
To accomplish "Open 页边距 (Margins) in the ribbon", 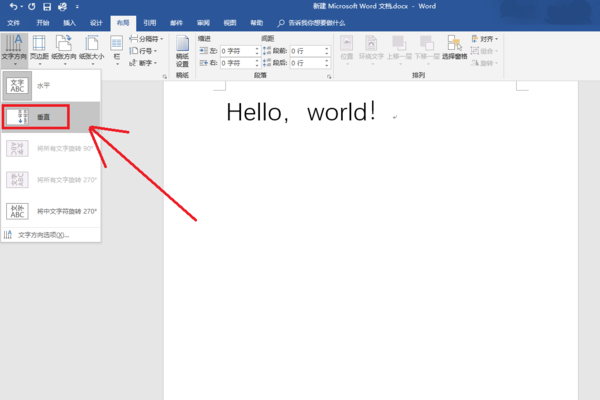I will (40, 50).
